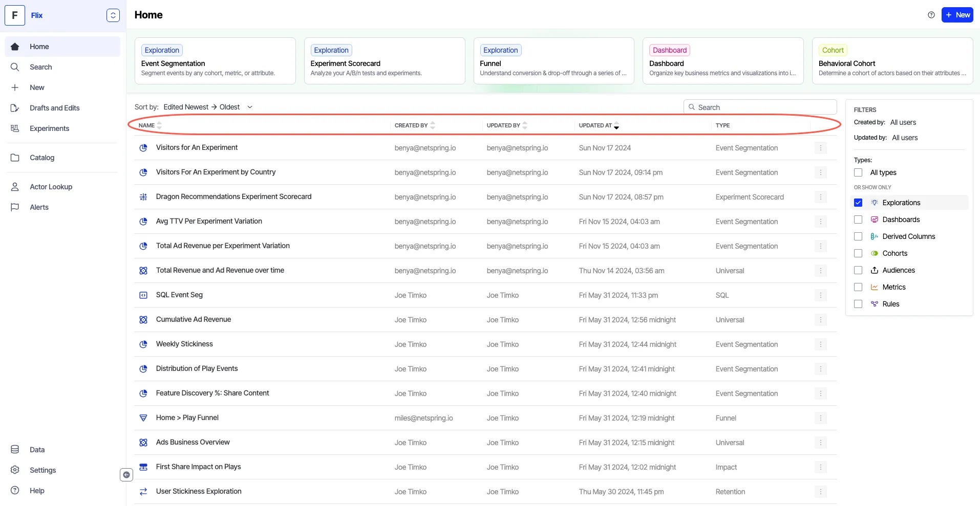Screen dimensions: 980x506
Task: Open three-dot menu for Weekly Stickiness row
Action: click(x=820, y=344)
